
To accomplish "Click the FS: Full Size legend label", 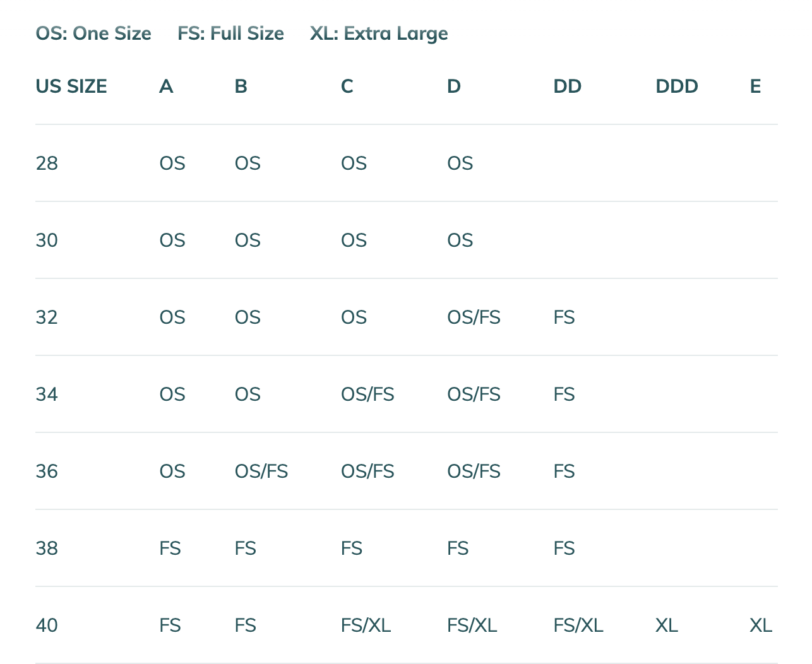I will 230,33.
